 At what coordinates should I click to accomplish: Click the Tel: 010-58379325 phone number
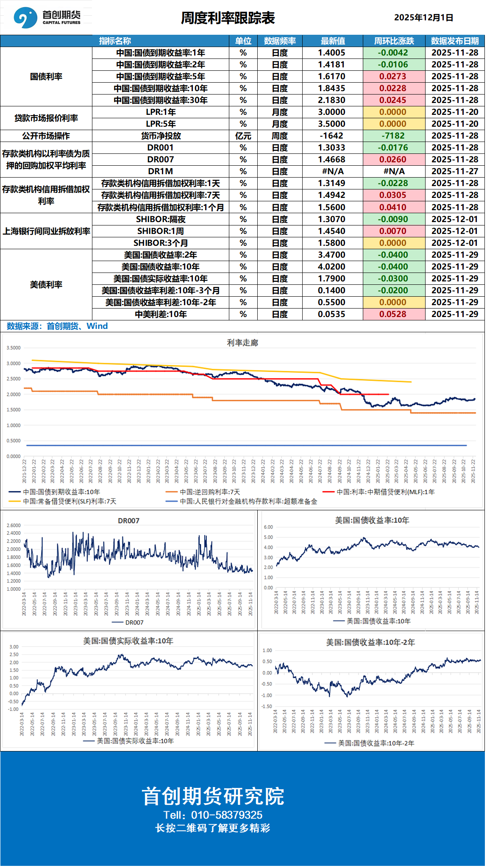pos(213,815)
